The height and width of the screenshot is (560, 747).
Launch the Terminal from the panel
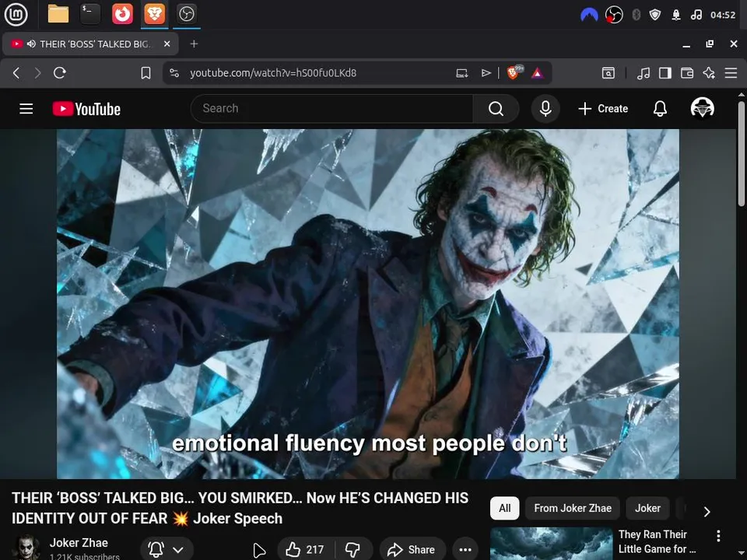pos(89,14)
